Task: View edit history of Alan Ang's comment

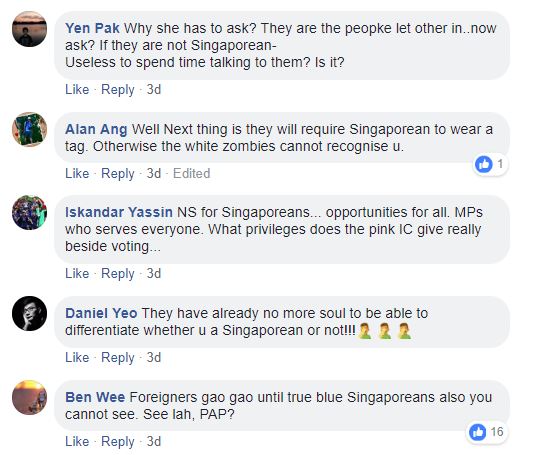Action: (x=192, y=173)
